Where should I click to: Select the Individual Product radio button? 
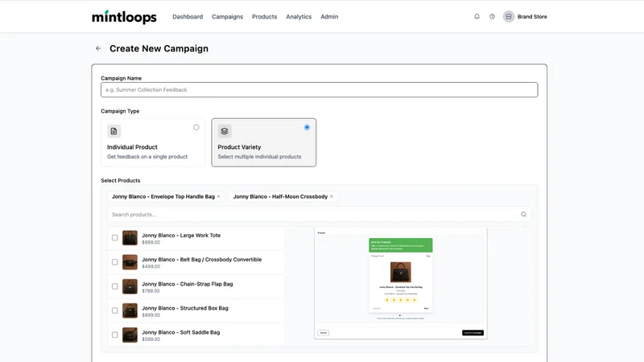pos(196,127)
